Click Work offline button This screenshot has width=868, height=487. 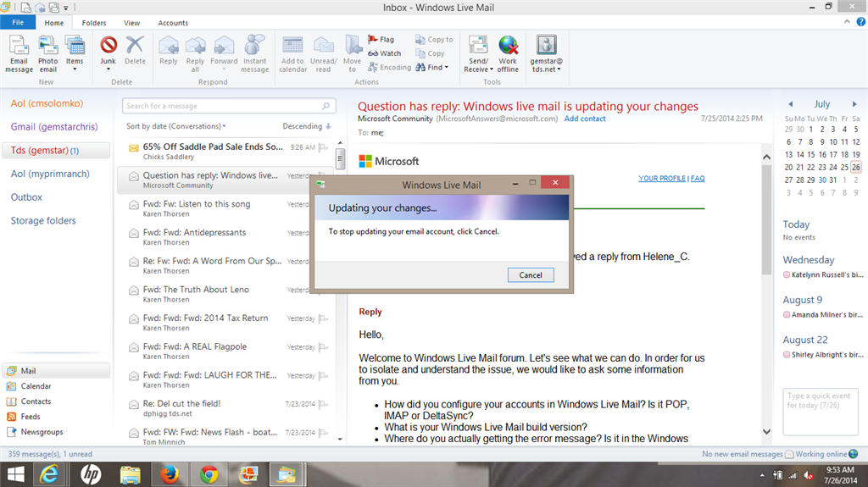click(508, 53)
